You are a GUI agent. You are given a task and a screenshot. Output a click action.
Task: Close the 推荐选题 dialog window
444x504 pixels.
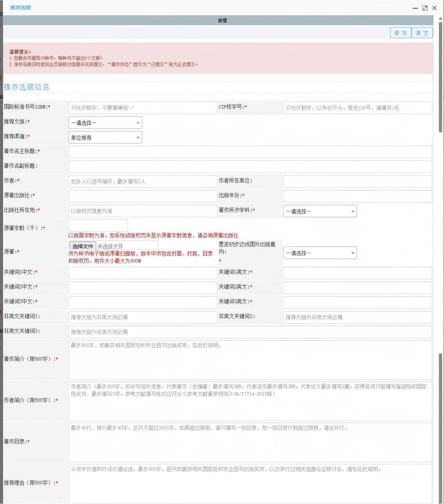434,8
